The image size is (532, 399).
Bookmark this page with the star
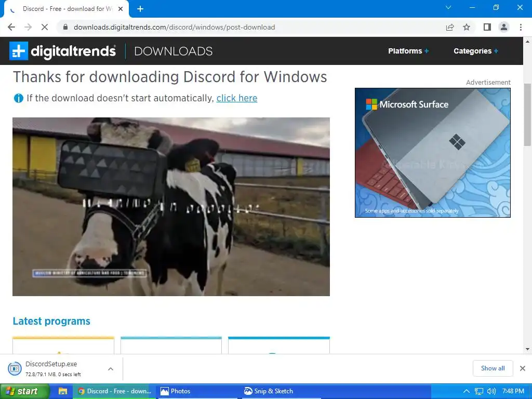(467, 27)
